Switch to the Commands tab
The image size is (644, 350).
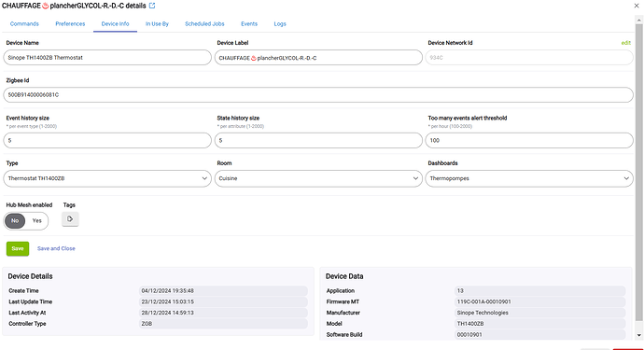pos(24,24)
